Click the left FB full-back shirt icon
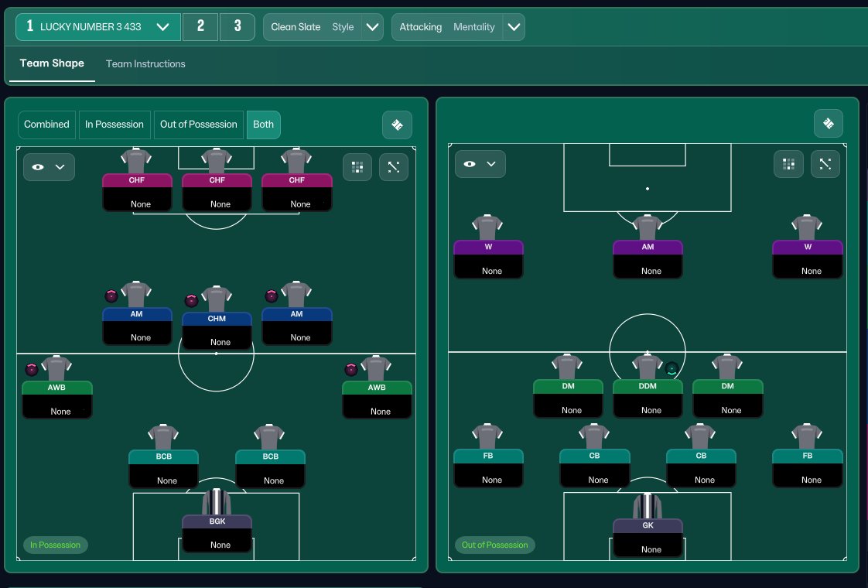 pyautogui.click(x=487, y=436)
